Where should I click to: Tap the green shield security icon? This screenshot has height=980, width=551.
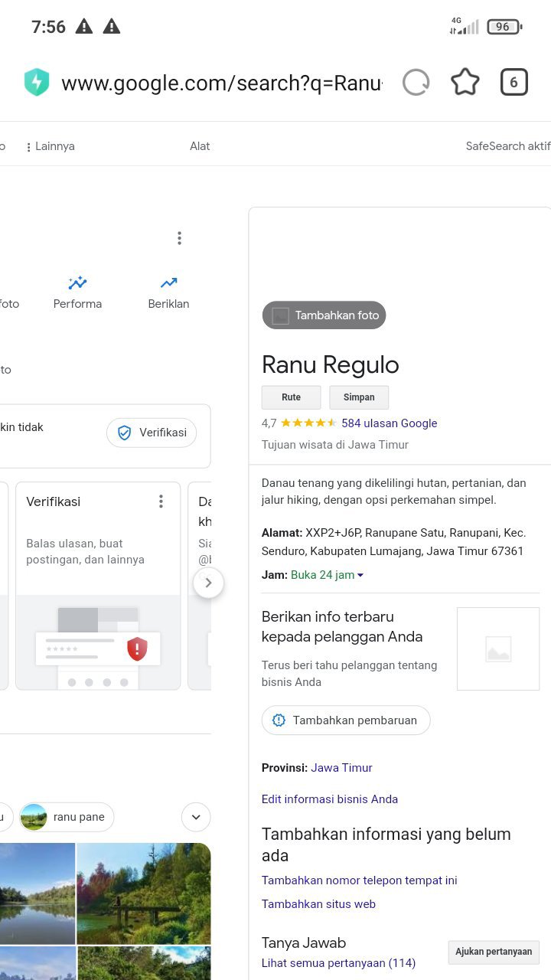point(37,83)
